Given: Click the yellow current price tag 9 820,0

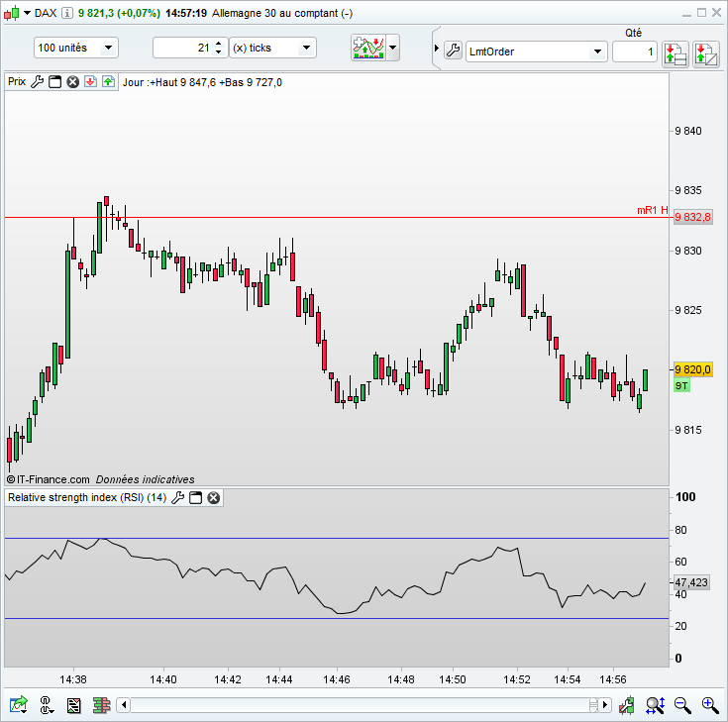Looking at the screenshot, I should pos(692,369).
